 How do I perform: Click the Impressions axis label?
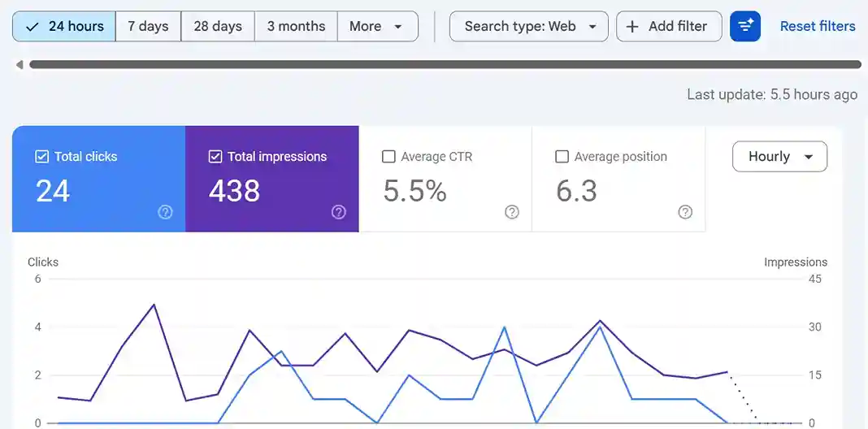796,262
